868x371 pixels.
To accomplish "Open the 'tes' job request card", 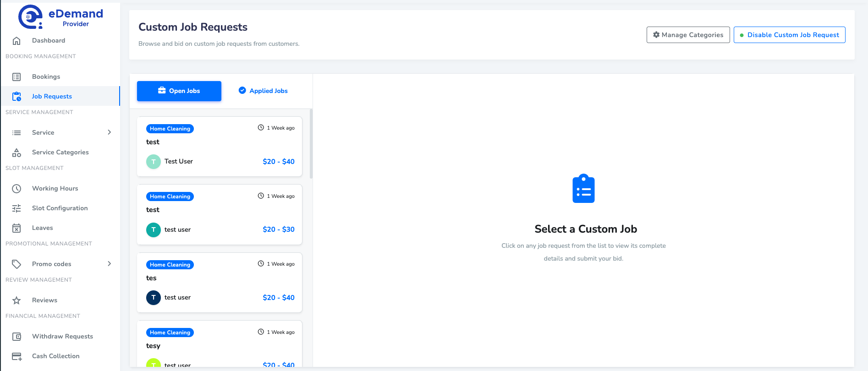I will [x=220, y=283].
